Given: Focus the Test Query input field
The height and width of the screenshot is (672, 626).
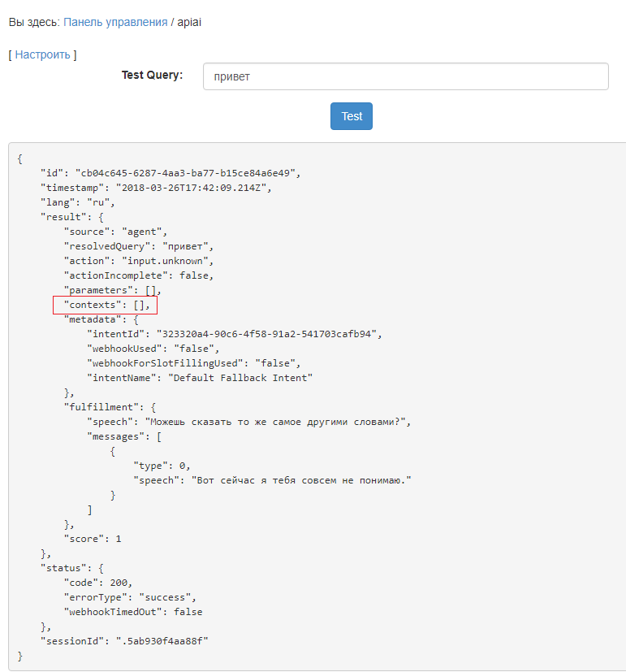Looking at the screenshot, I should click(x=405, y=76).
